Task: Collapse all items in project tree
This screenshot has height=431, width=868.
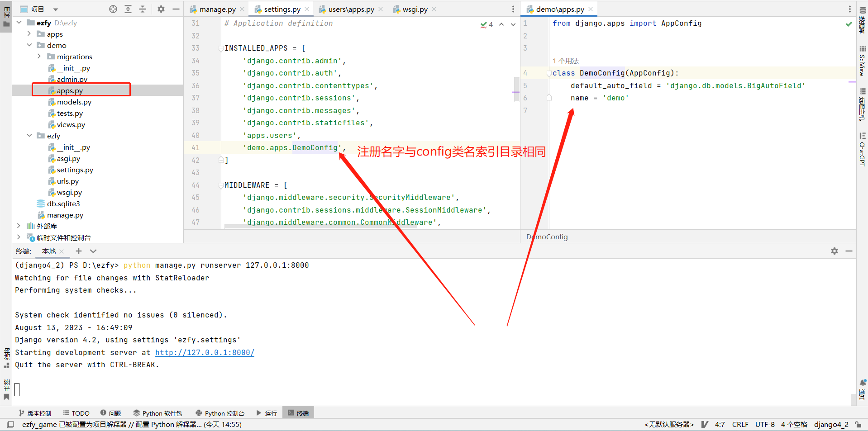Action: [143, 9]
